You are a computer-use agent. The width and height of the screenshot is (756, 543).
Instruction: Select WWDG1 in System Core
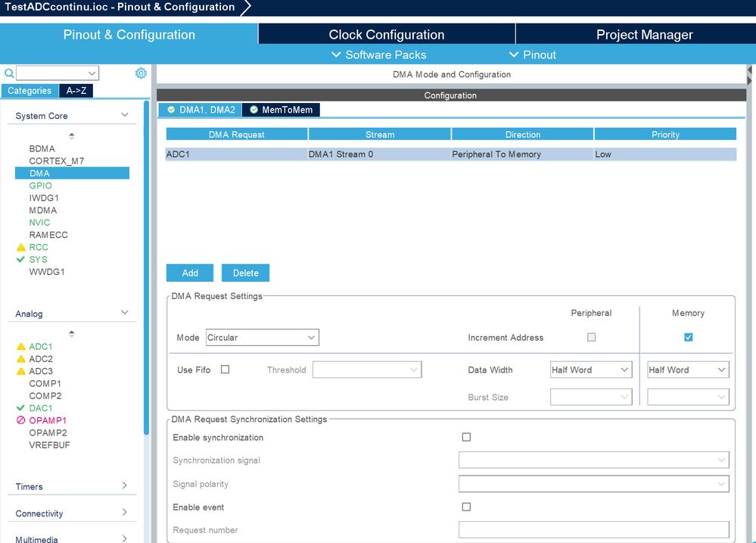47,272
